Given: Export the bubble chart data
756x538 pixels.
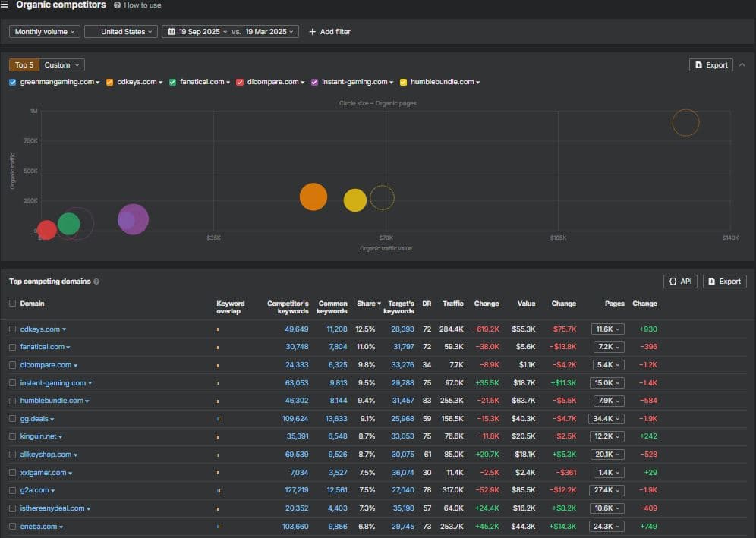Looking at the screenshot, I should (x=711, y=65).
